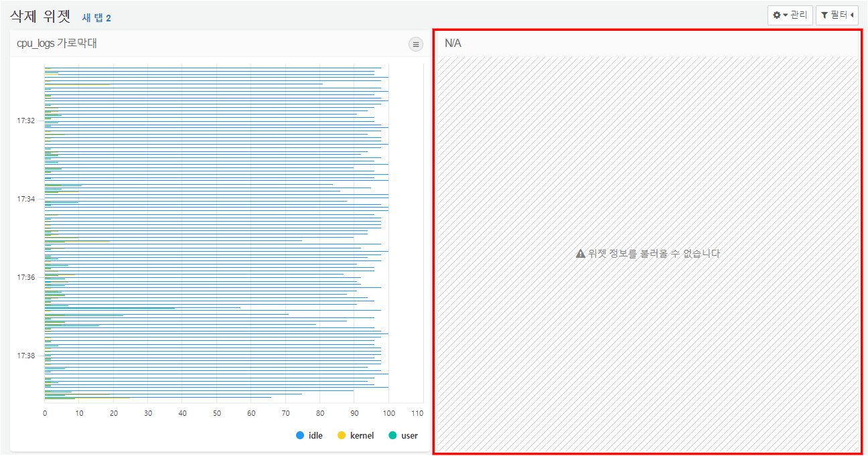Click the 위젯 정보를 불러올 수 없습니다 message
Viewport: 868px width, 456px height.
654,253
